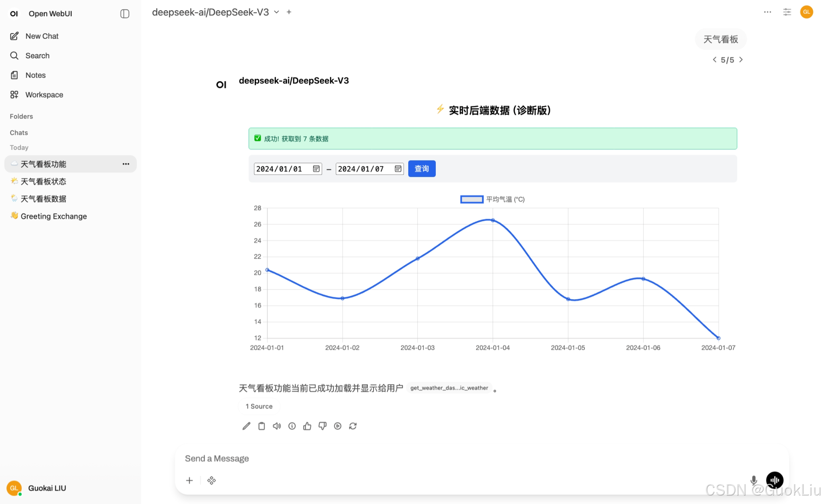Give thumbs up to the response
The width and height of the screenshot is (823, 504).
[307, 426]
